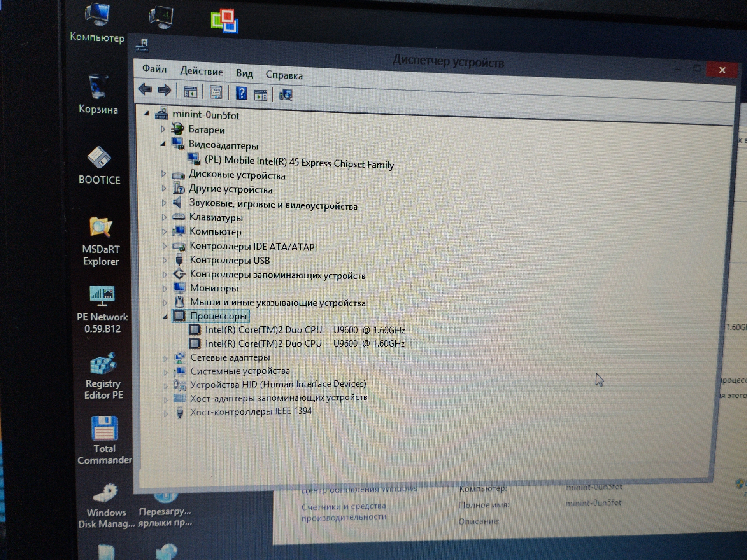
Task: Open the colored squares desktop icon at top
Action: (x=224, y=21)
